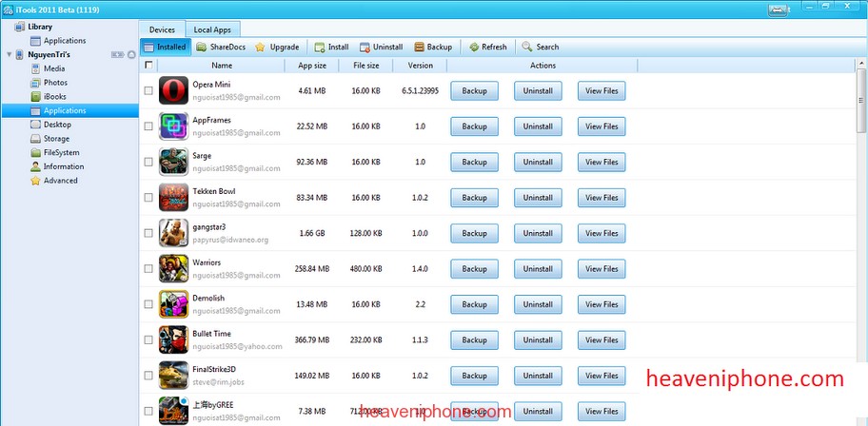Refresh the installed apps list
868x426 pixels.
pyautogui.click(x=487, y=47)
